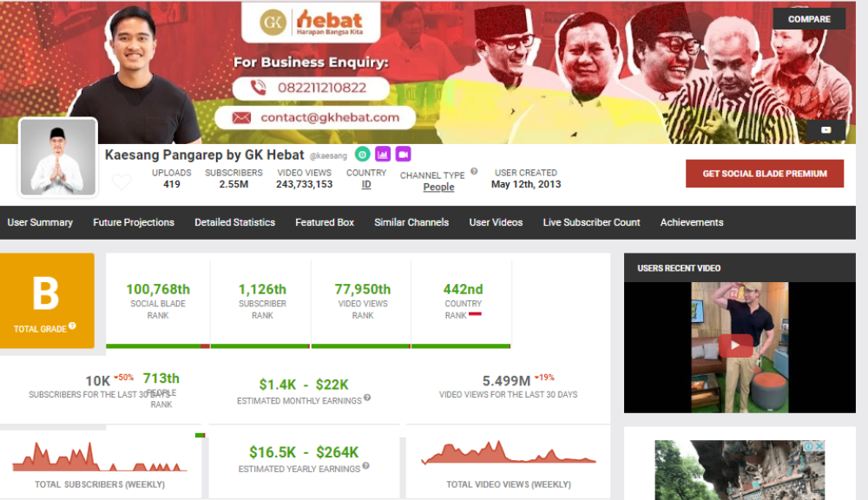The height and width of the screenshot is (500, 868).
Task: Open the purple bar chart statistics icon
Action: tap(383, 155)
